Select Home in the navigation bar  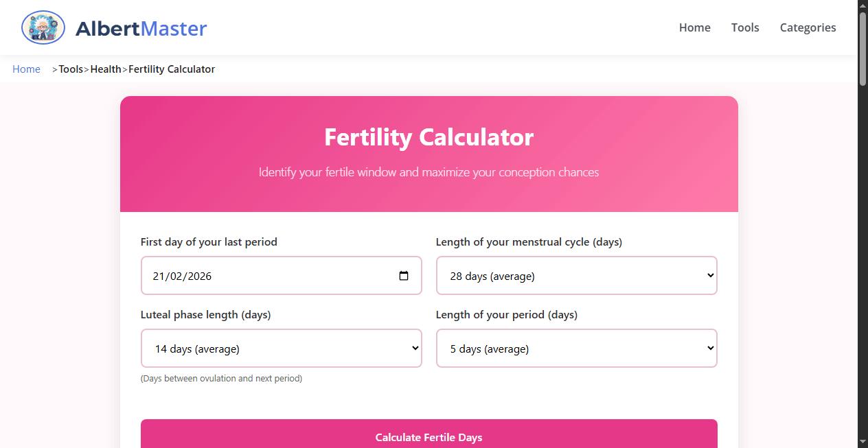click(694, 27)
